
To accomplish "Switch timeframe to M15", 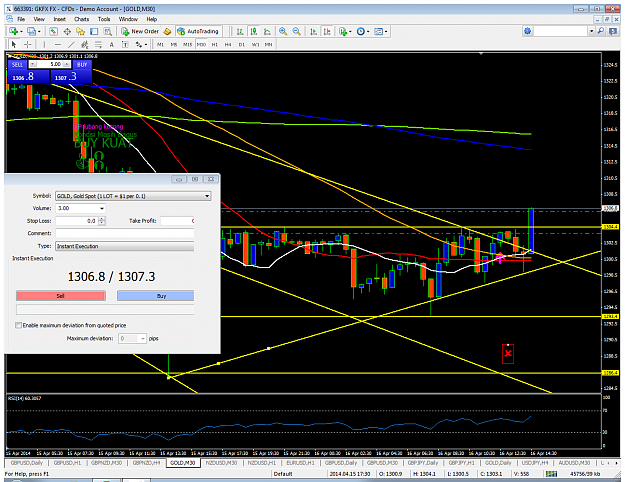I will point(187,45).
